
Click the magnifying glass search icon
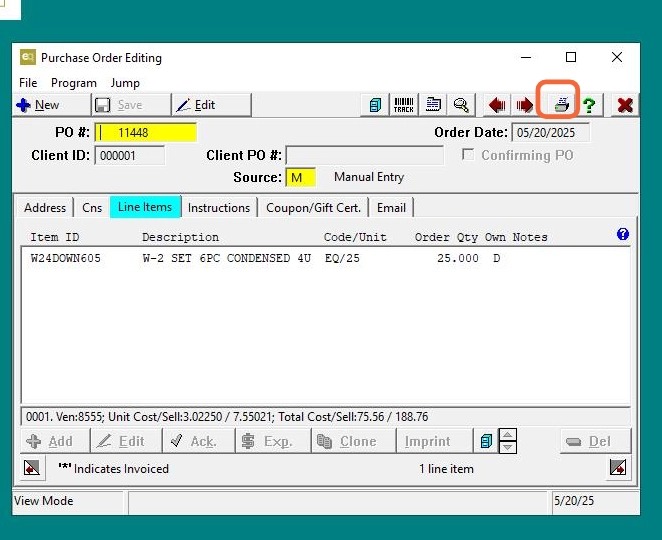coord(461,105)
